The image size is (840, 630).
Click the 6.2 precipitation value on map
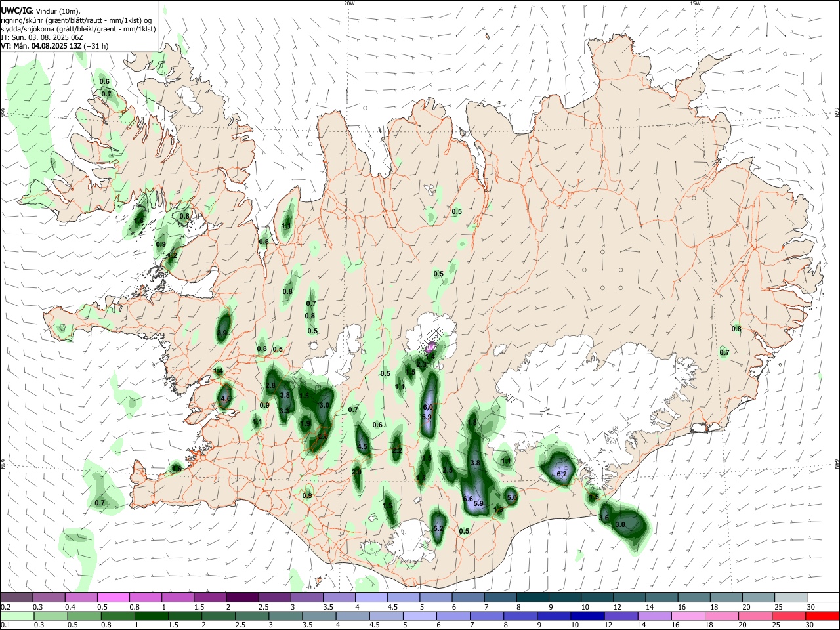click(x=562, y=474)
